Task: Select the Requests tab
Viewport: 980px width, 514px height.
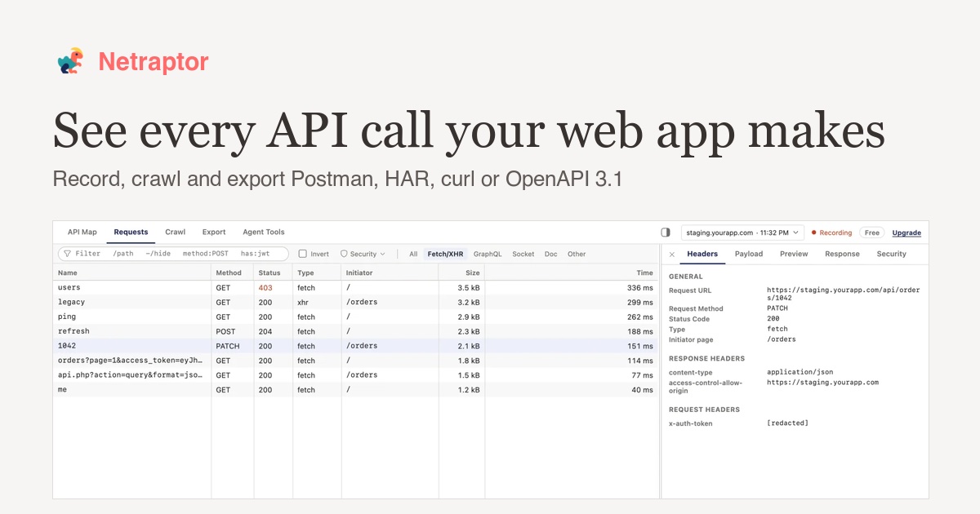Action: [x=131, y=232]
